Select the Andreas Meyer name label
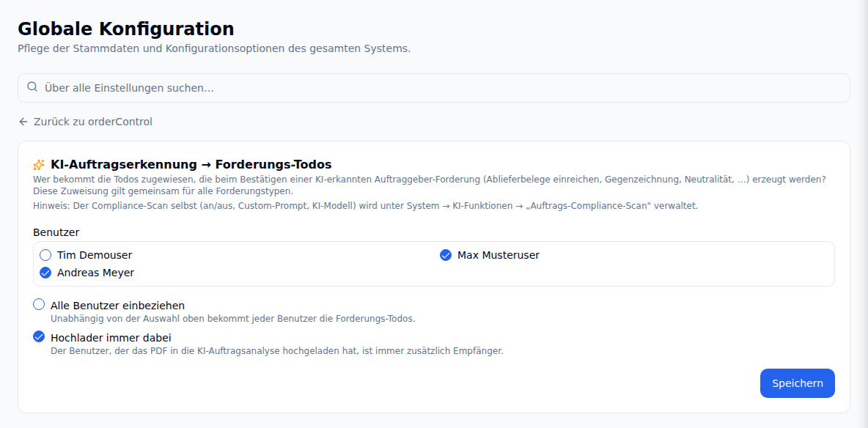 click(x=95, y=273)
